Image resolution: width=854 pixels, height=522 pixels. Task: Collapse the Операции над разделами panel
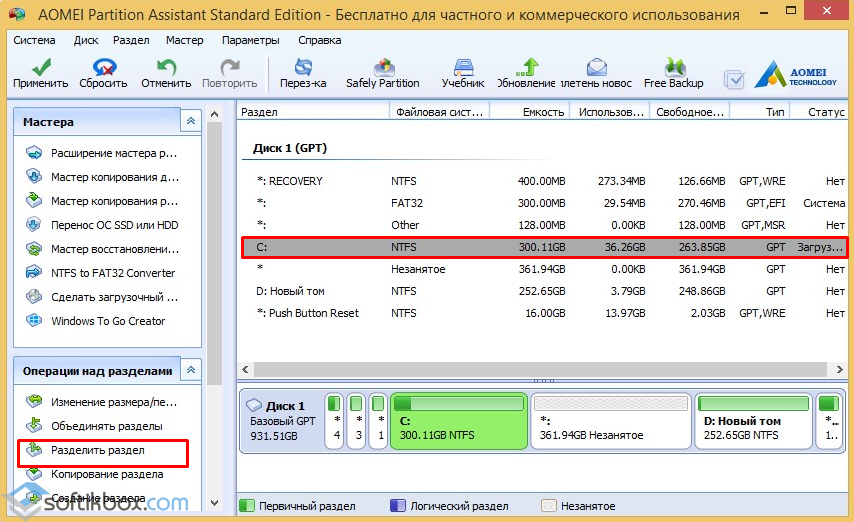click(x=190, y=371)
